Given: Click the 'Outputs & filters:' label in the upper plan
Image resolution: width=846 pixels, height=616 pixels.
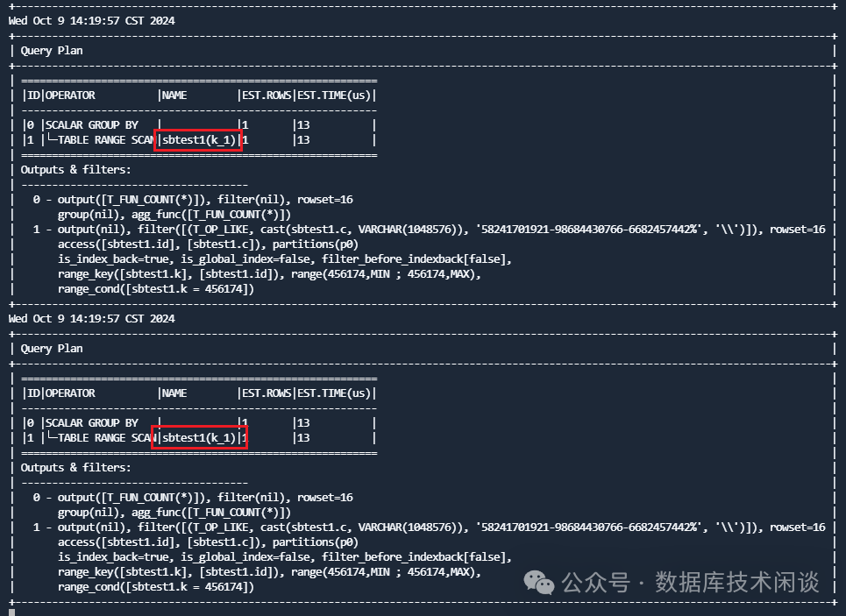Looking at the screenshot, I should pos(76,170).
